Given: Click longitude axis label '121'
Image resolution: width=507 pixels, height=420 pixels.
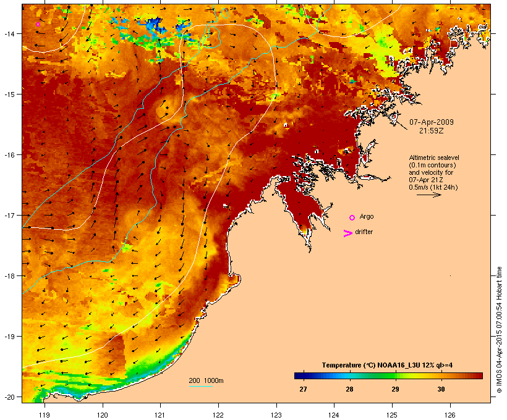Looking at the screenshot, I should [160, 415].
